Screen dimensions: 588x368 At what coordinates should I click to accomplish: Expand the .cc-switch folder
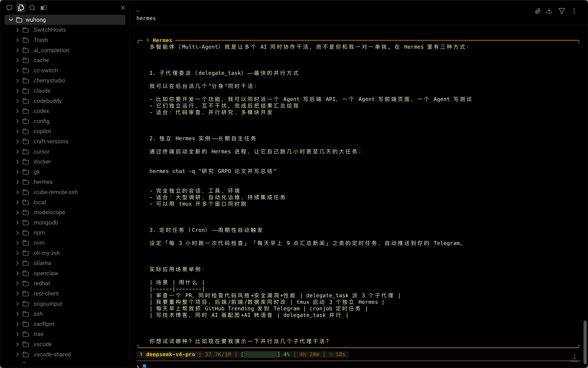[18, 70]
